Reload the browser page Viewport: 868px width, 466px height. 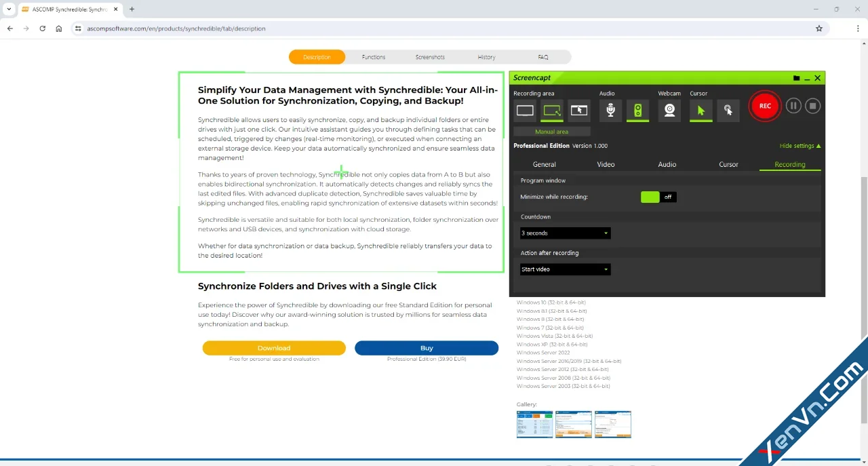[x=43, y=28]
